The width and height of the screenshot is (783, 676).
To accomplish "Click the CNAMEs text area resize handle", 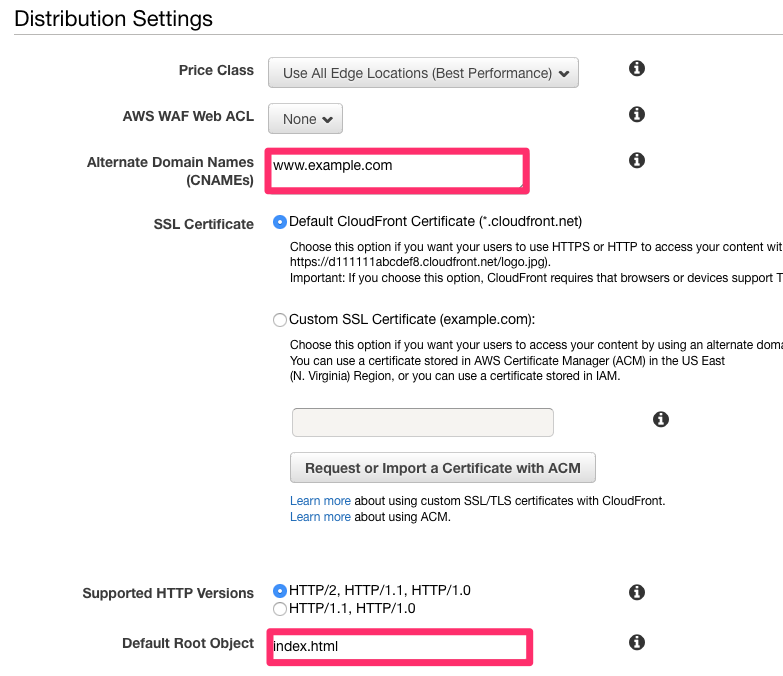I will 521,184.
